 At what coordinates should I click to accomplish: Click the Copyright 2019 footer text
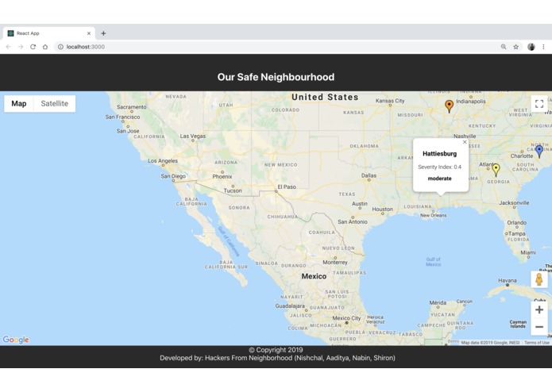point(276,350)
